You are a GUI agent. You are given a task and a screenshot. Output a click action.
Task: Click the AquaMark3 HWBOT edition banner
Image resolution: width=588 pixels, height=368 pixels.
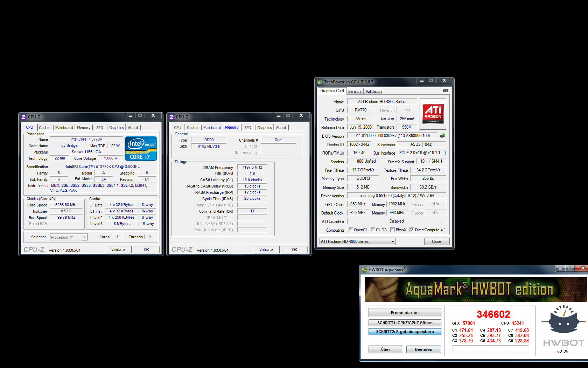pyautogui.click(x=476, y=289)
